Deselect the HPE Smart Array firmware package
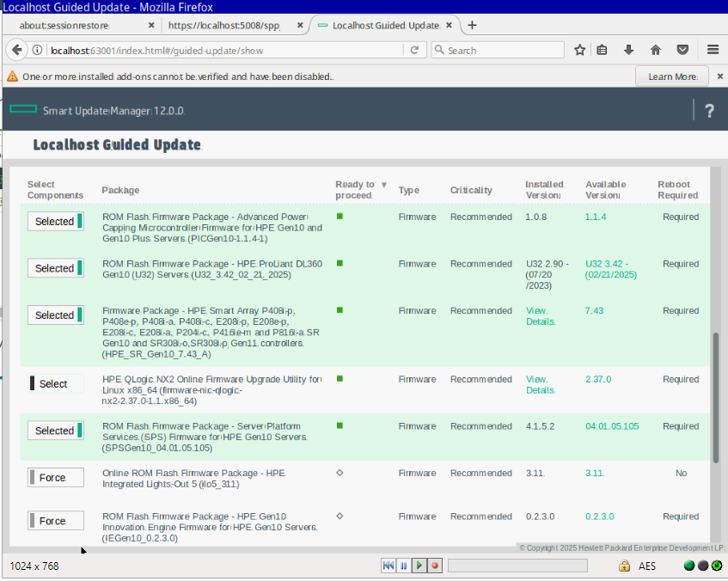This screenshot has width=728, height=581. [56, 315]
